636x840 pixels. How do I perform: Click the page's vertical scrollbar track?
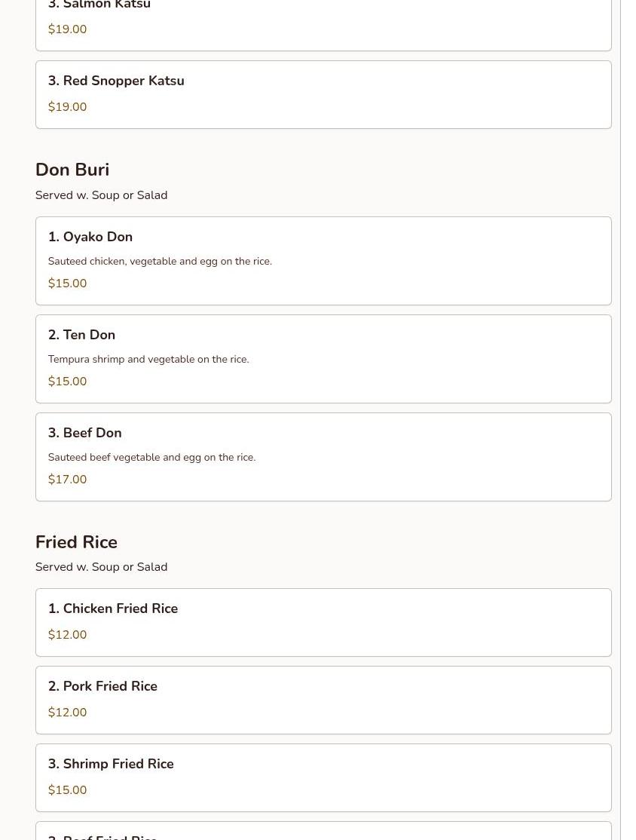628,420
